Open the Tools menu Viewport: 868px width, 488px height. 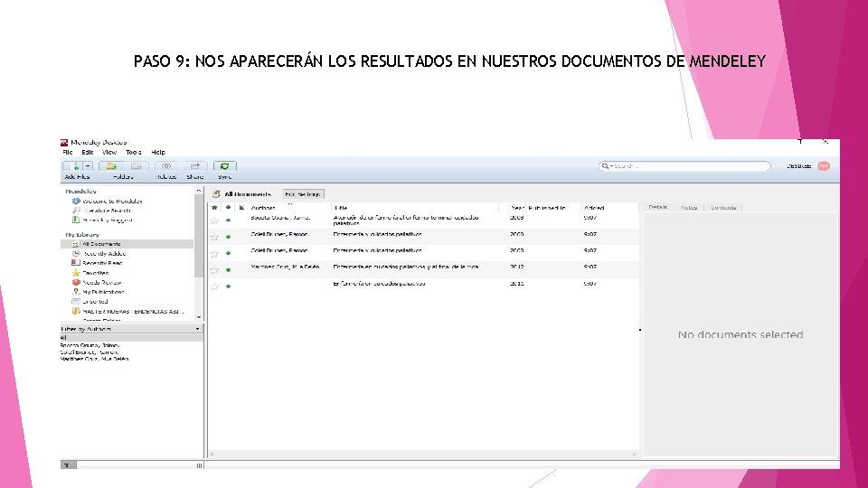click(x=134, y=152)
